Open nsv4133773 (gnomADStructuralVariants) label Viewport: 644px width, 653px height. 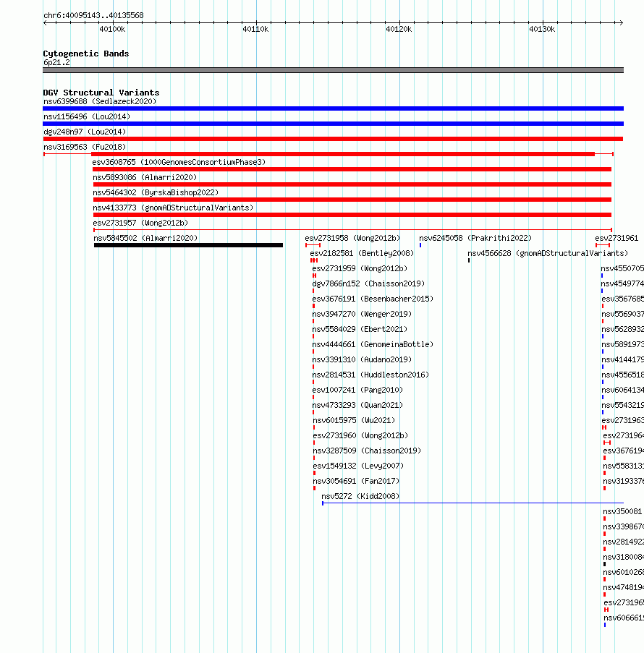click(x=173, y=208)
